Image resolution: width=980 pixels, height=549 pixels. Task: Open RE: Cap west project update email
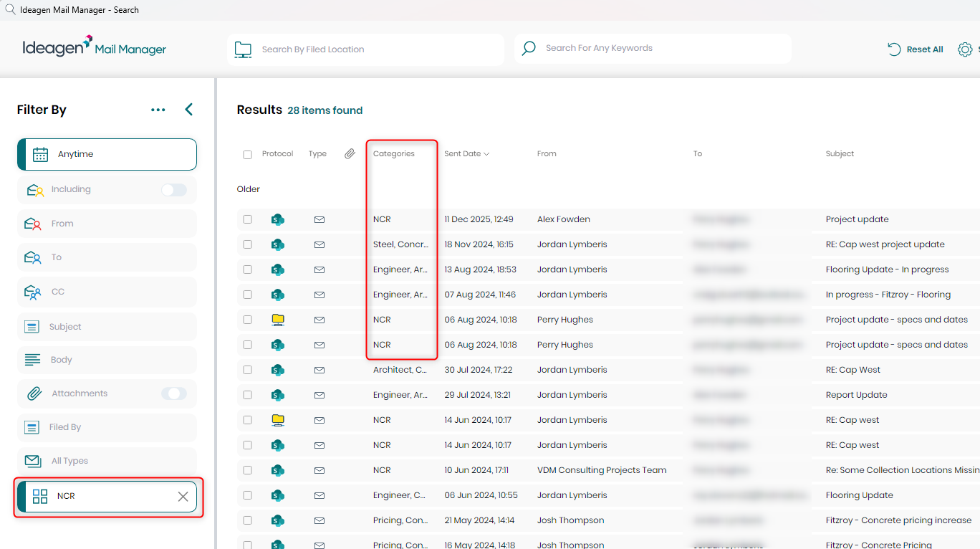(x=885, y=244)
